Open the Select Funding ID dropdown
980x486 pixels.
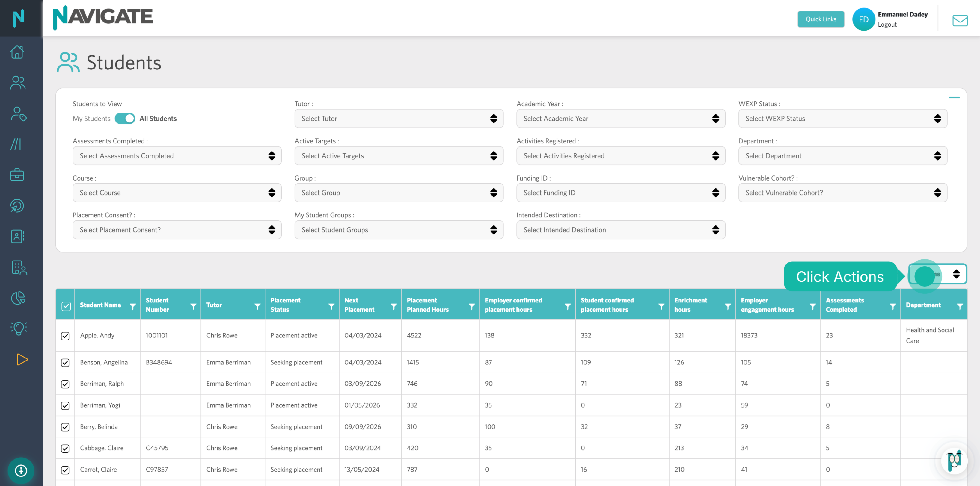(x=620, y=193)
